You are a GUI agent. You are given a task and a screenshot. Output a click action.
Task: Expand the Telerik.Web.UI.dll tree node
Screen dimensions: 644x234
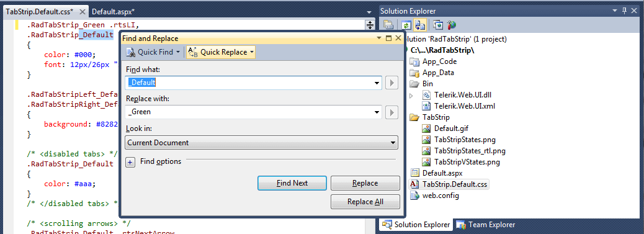tap(411, 96)
